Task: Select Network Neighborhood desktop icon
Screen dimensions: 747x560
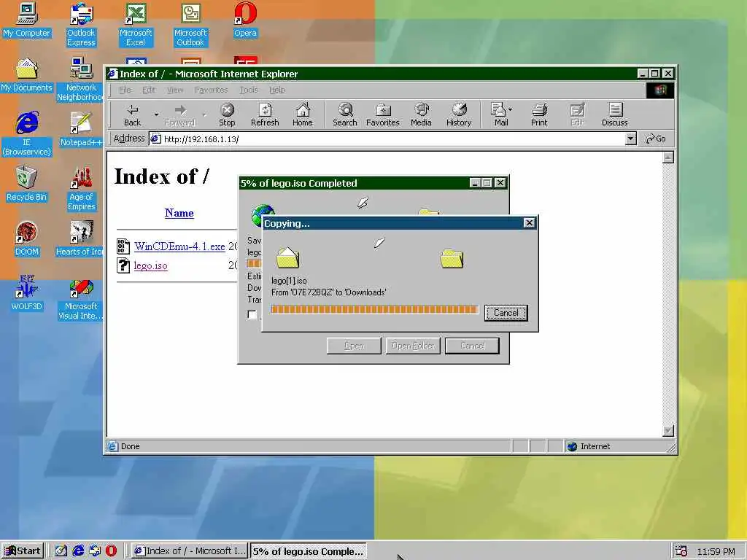Action: pyautogui.click(x=80, y=79)
